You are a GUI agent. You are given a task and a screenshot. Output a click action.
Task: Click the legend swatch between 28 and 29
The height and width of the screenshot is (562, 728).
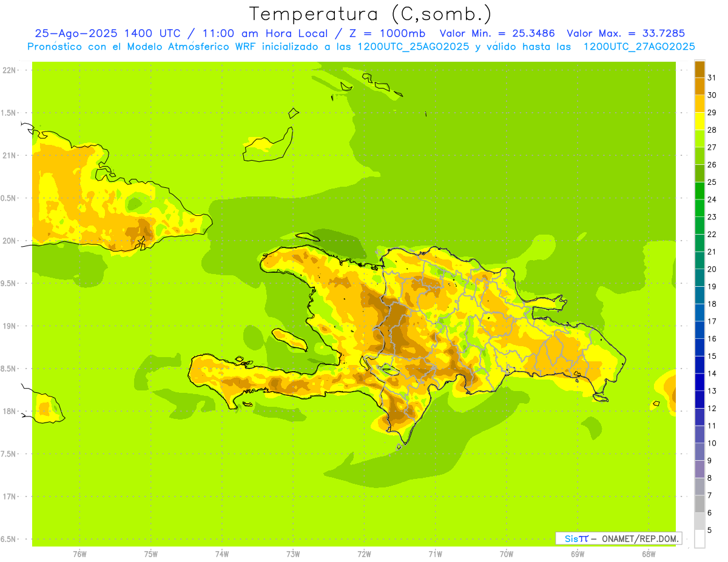pos(699,121)
